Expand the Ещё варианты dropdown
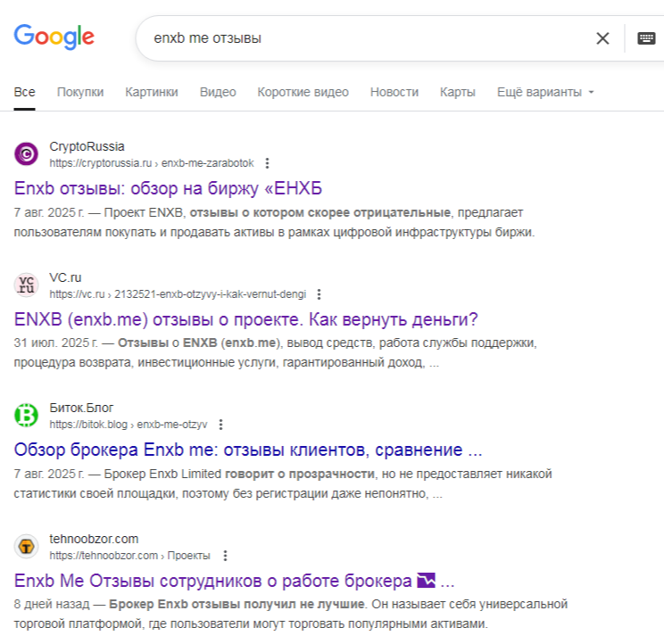 tap(545, 92)
